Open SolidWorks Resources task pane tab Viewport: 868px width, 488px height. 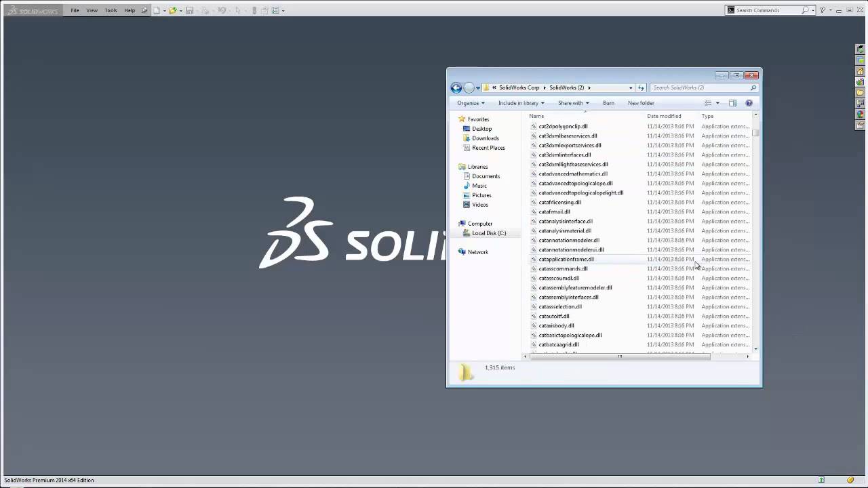coord(860,49)
